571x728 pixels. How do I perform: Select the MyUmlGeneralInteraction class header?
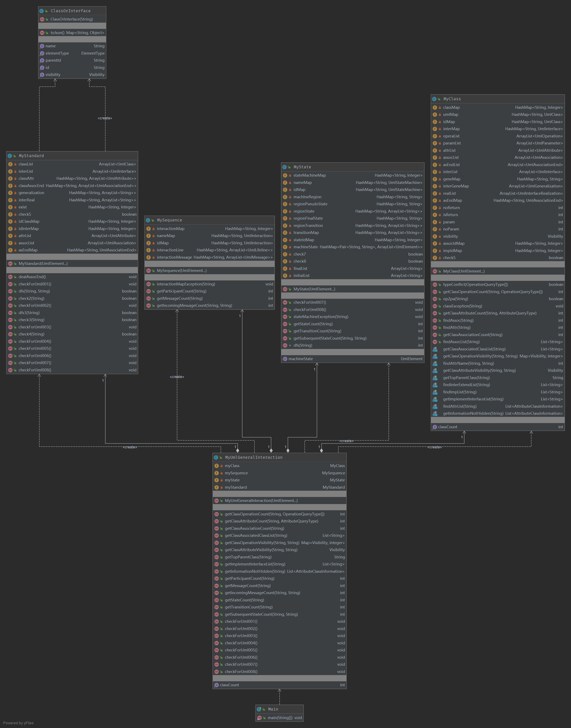tap(253, 458)
